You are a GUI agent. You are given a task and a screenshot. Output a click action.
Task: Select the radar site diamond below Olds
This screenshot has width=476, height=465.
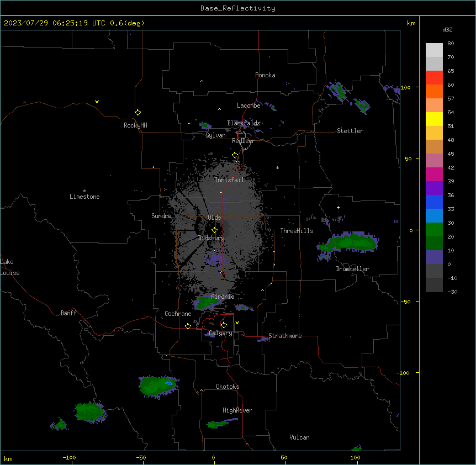pos(214,230)
